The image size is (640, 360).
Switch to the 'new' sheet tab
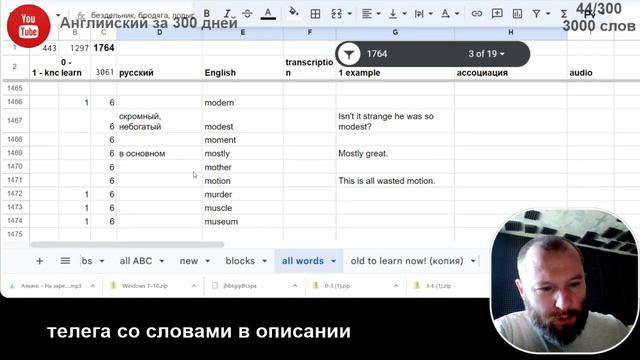pos(189,261)
